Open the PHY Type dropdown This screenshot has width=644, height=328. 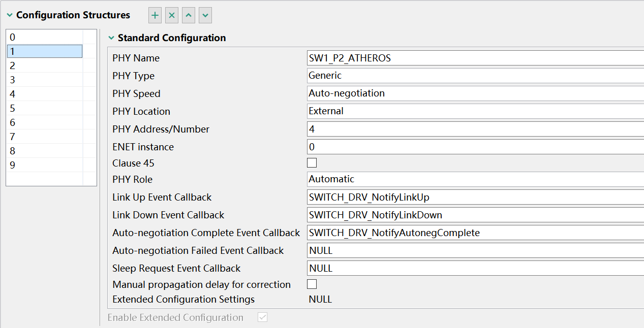pyautogui.click(x=457, y=75)
